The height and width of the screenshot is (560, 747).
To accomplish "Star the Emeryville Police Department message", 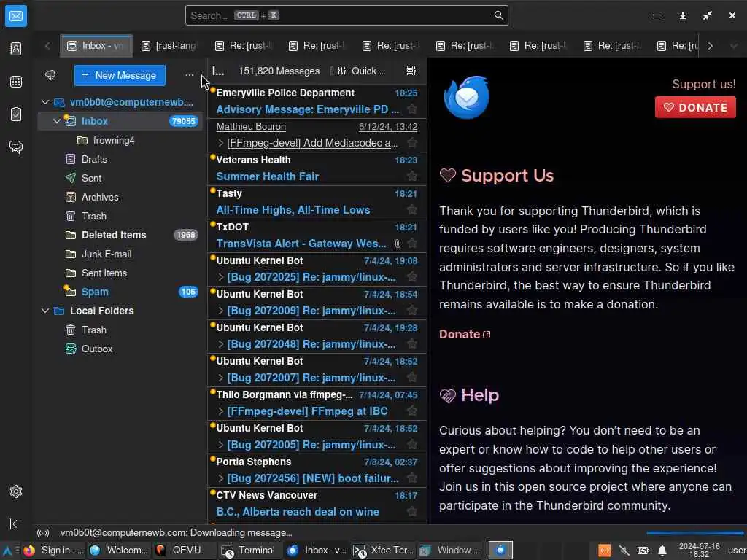I will 412,109.
